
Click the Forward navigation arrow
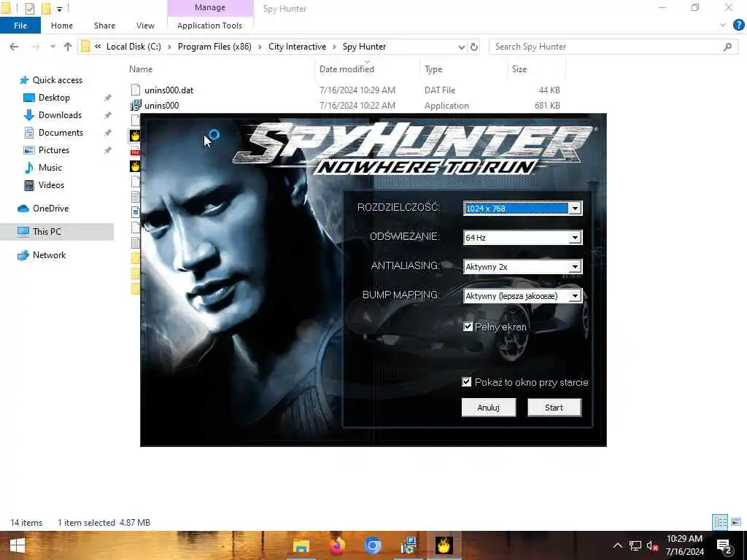pos(36,47)
